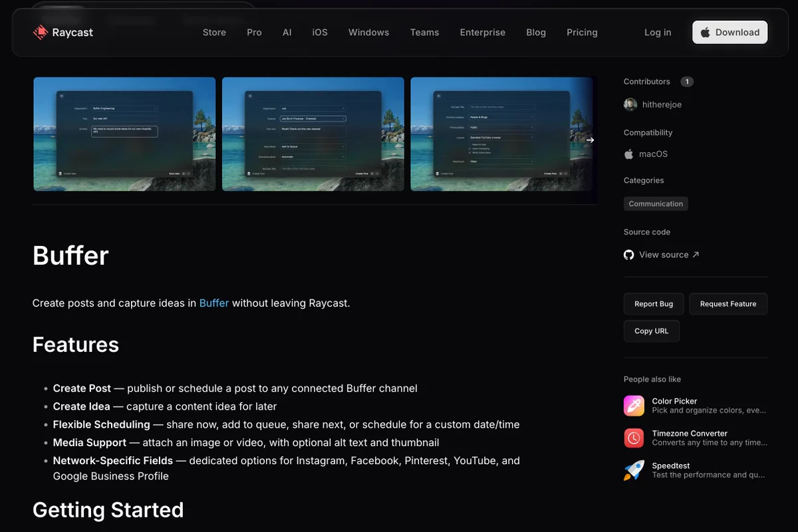Click the 'Network-Specific Fields' feature text
Screen dimensions: 798x532
(x=113, y=460)
